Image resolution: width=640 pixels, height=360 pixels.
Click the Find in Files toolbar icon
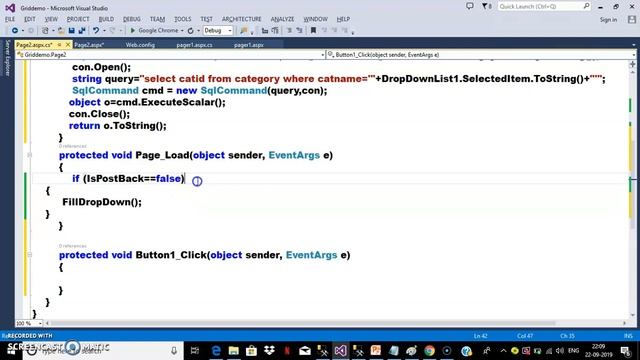coord(244,31)
